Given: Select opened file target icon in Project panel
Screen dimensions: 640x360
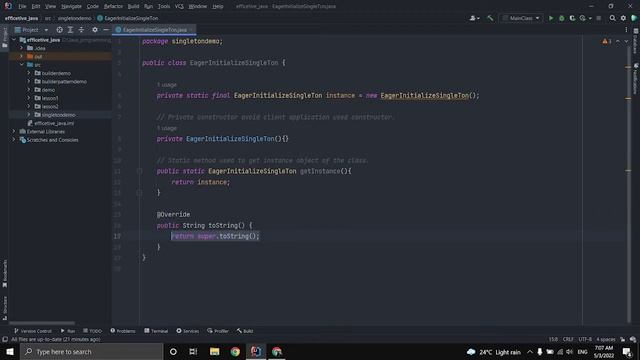Looking at the screenshot, I should 60,30.
